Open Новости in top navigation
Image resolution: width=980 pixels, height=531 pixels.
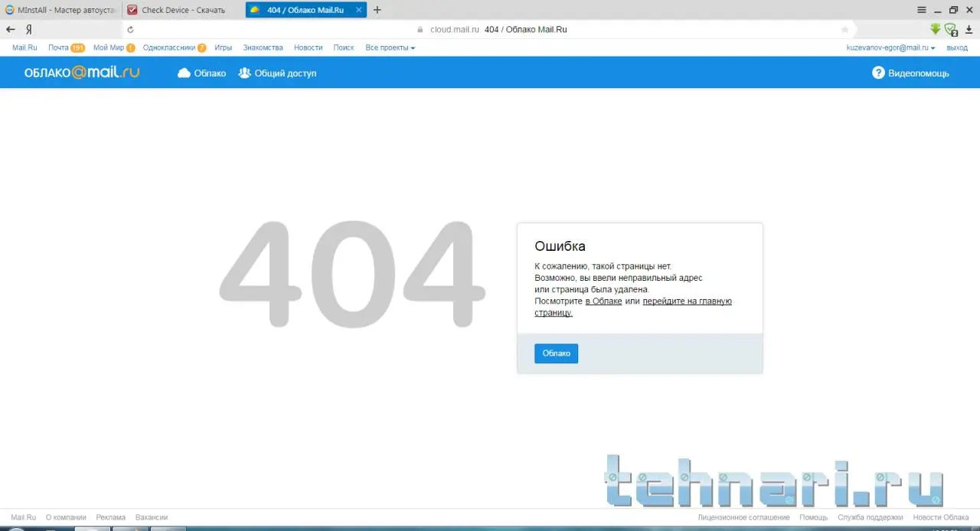(x=308, y=47)
